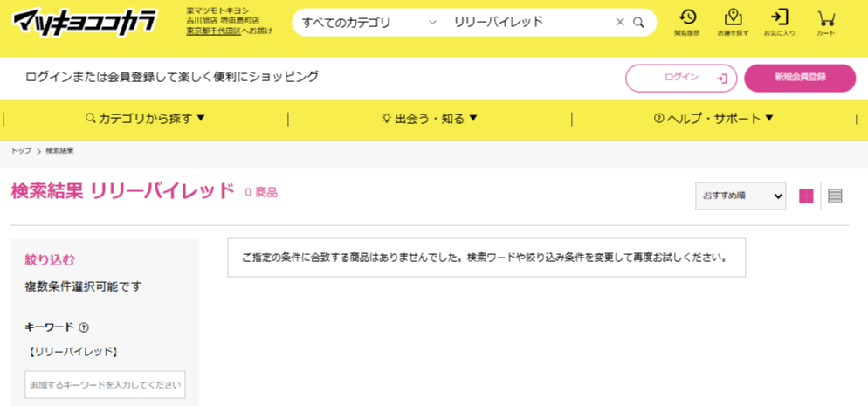Expand the 出会う・知る menu
Image resolution: width=868 pixels, height=406 pixels.
pyautogui.click(x=430, y=119)
